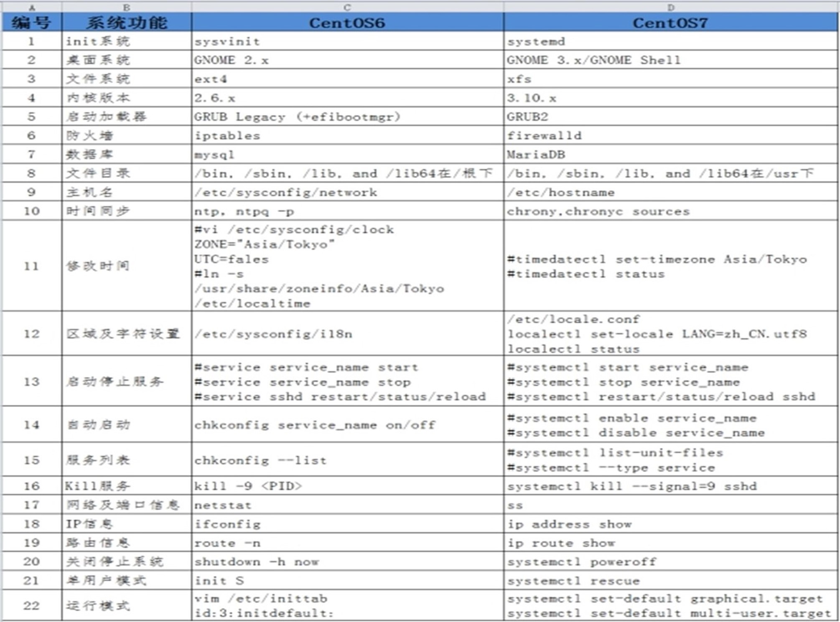Select the mysql cell
Image resolution: width=840 pixels, height=622 pixels.
(x=347, y=154)
